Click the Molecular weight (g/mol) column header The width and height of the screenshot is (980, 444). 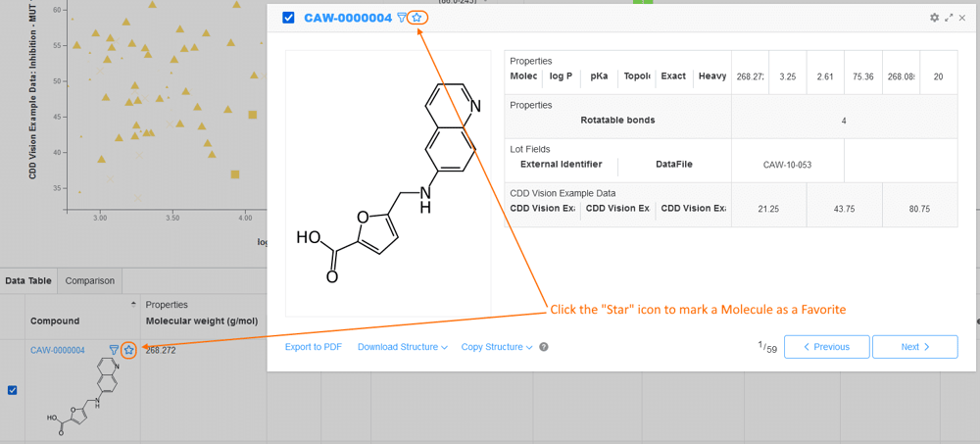pyautogui.click(x=202, y=321)
